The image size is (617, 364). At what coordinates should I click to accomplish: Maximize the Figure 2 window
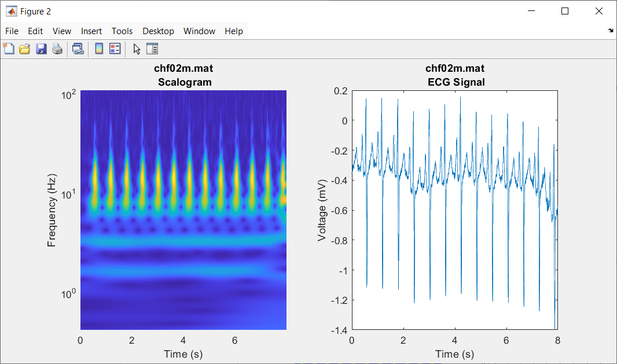565,11
